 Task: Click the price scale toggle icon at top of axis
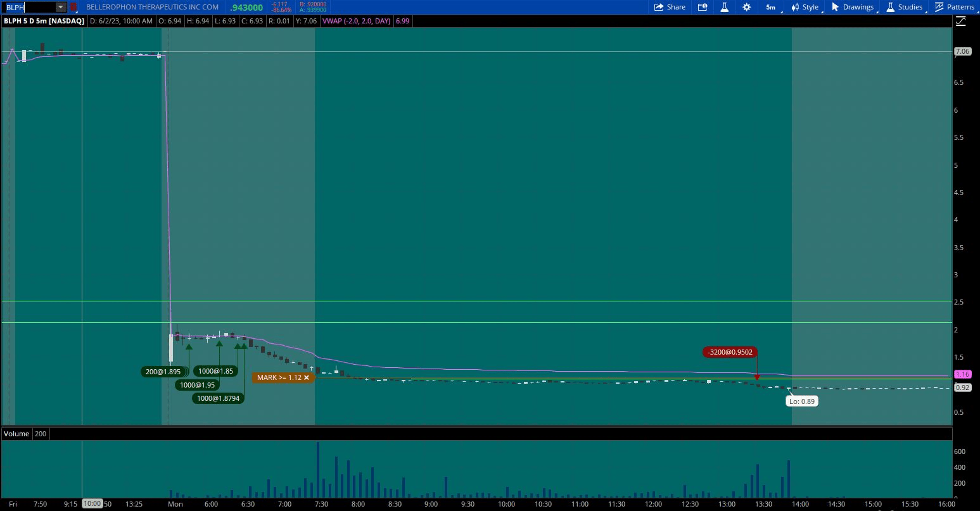point(961,21)
